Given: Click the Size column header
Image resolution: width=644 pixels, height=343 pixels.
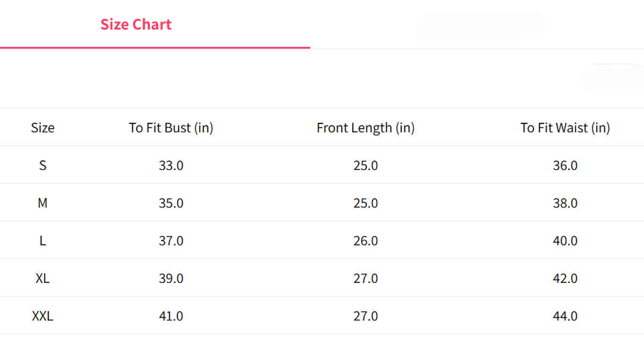Looking at the screenshot, I should [42, 128].
